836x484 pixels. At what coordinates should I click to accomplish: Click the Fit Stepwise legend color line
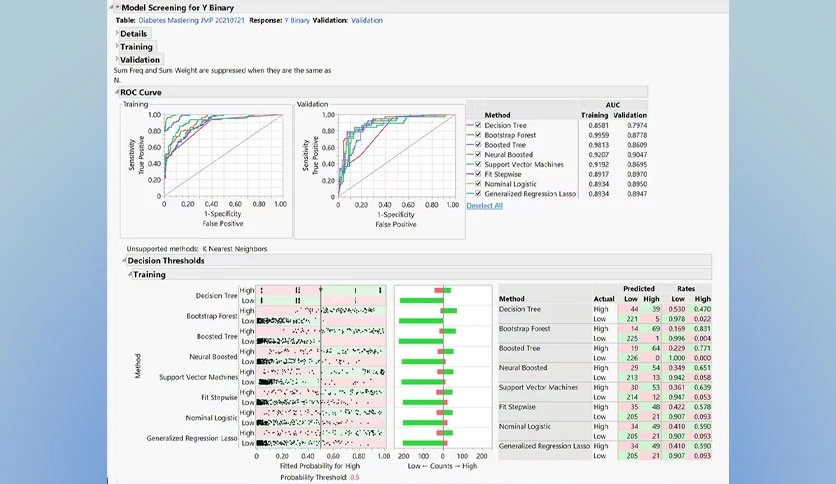click(x=470, y=174)
